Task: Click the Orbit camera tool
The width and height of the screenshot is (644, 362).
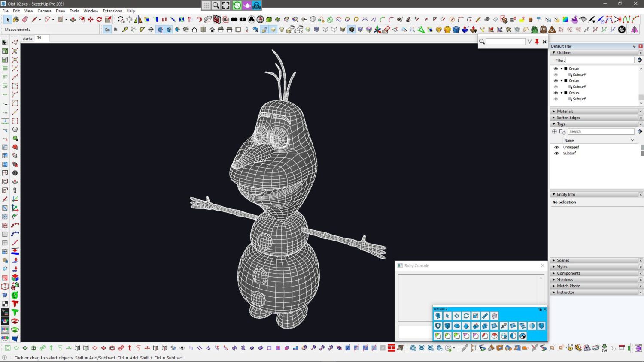Action: 121,20
